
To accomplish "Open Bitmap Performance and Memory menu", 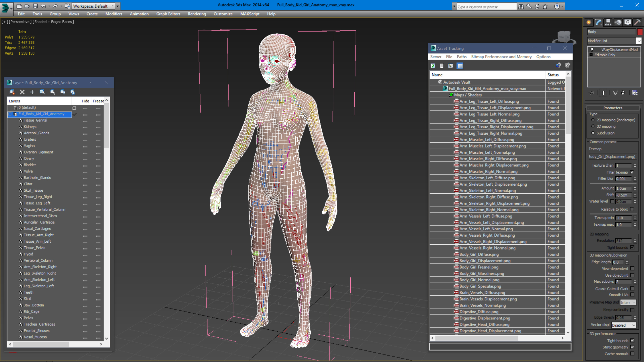I will pyautogui.click(x=501, y=57).
